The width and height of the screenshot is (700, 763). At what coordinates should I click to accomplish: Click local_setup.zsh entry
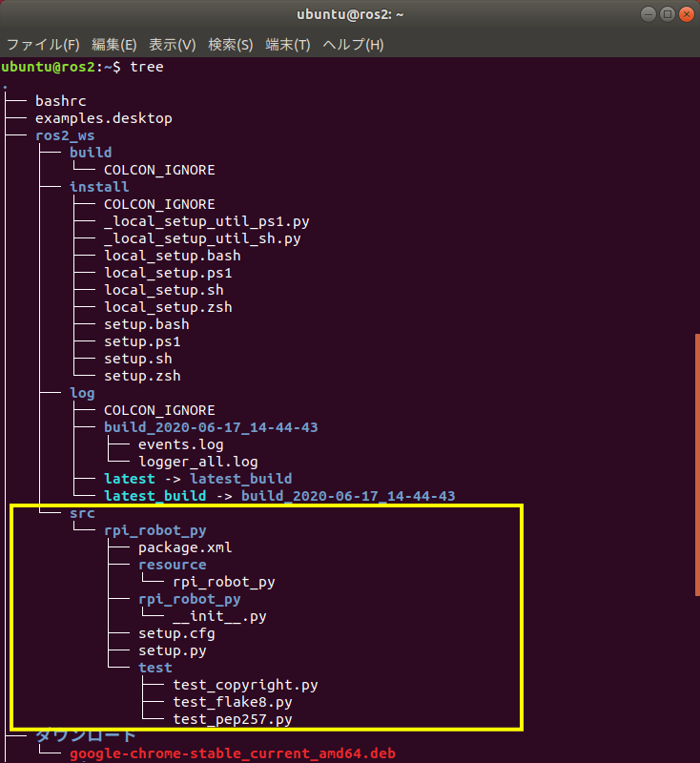click(x=168, y=307)
